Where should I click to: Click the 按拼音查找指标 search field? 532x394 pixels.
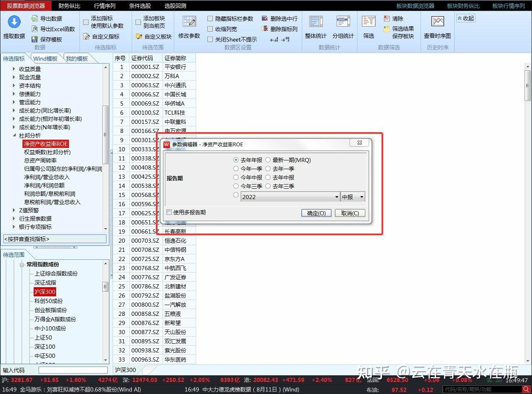click(x=54, y=239)
